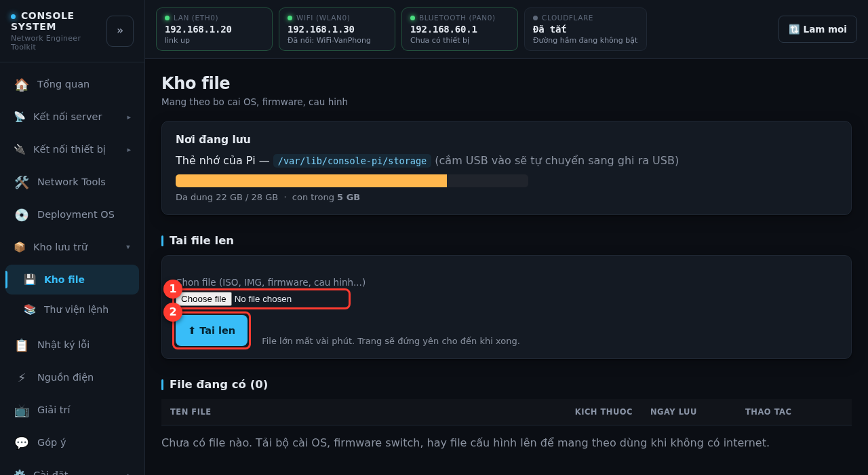Click the Nhật ký lỗi clipboard icon
This screenshot has height=475, width=868.
[x=22, y=345]
